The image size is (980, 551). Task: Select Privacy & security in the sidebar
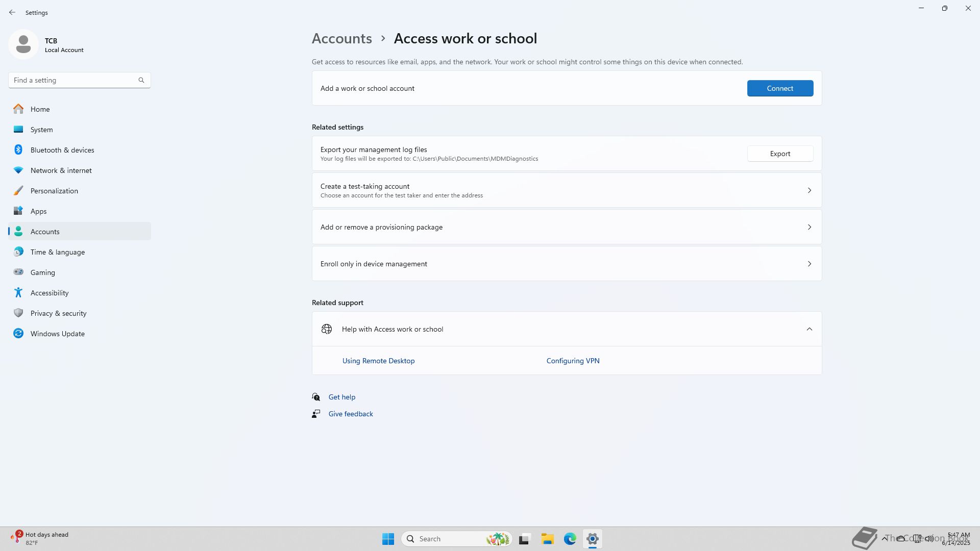[58, 313]
